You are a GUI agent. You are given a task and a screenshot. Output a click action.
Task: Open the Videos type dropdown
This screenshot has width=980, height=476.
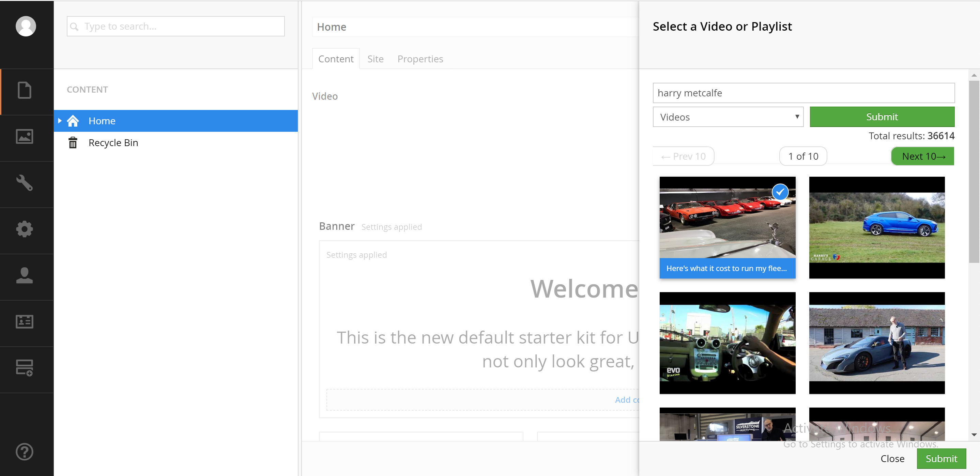point(728,117)
